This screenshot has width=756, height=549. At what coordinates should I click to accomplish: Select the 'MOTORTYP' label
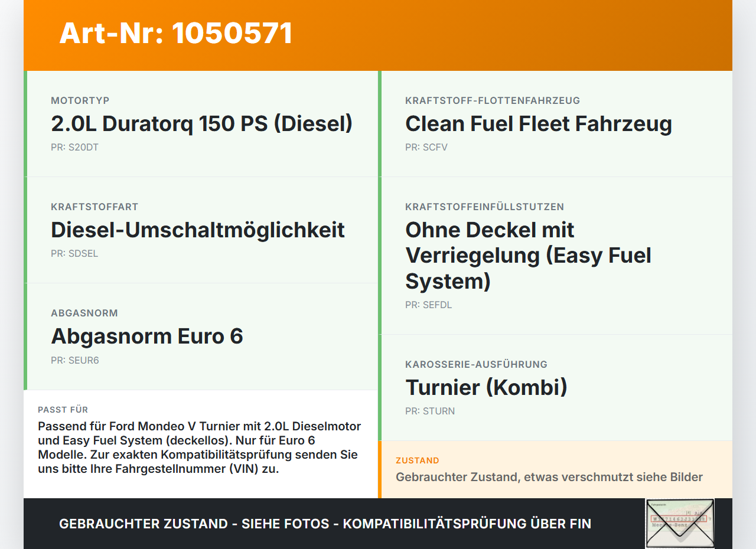click(x=80, y=100)
